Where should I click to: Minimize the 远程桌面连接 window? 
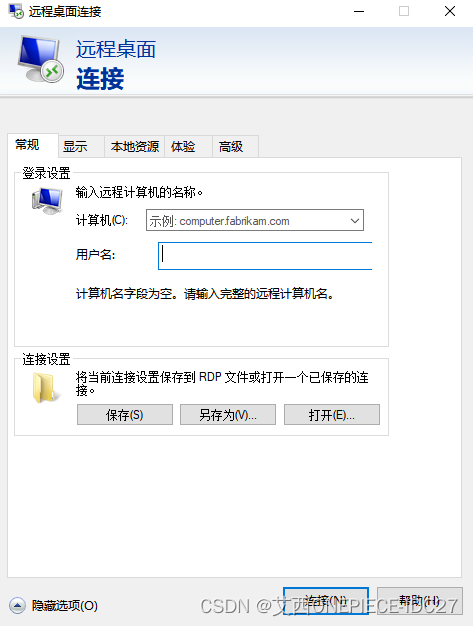click(x=359, y=11)
